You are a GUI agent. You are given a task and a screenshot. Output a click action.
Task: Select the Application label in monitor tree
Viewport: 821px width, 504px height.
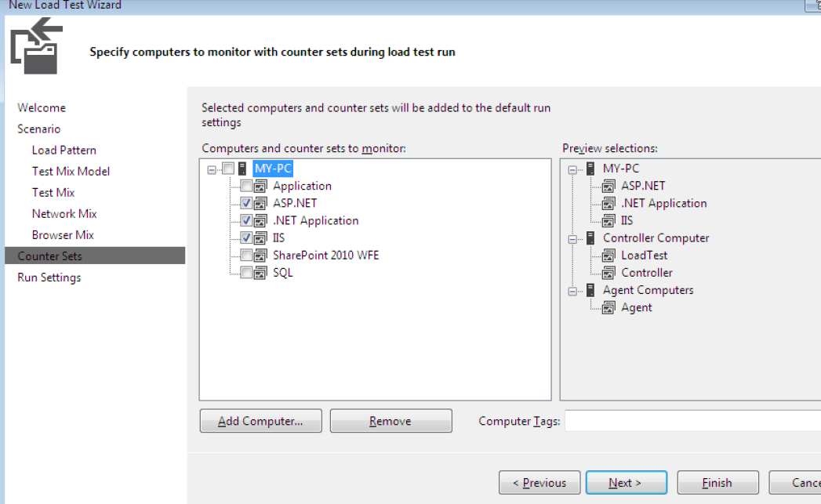pos(302,186)
